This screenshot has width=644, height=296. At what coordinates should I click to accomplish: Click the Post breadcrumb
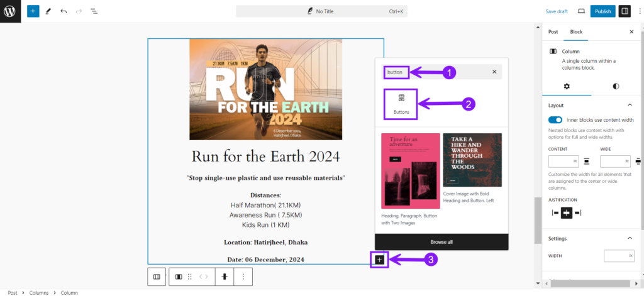(13, 293)
